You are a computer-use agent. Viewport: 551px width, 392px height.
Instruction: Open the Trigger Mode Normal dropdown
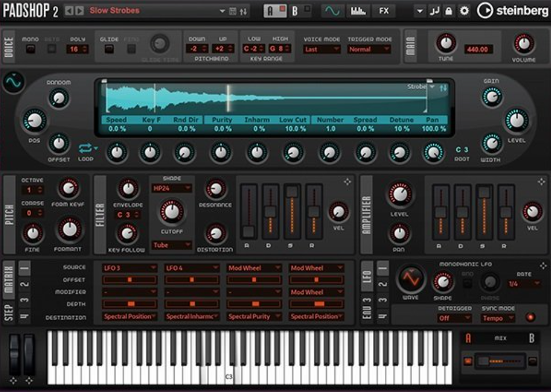[x=369, y=49]
